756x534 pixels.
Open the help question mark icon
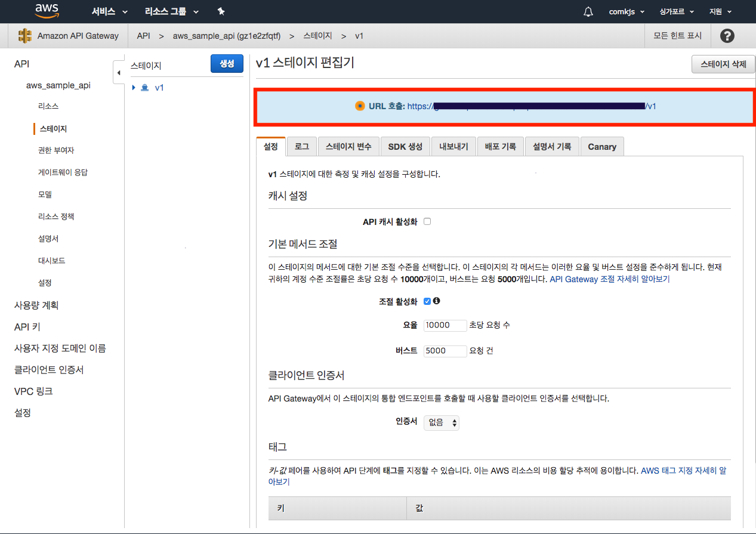click(727, 36)
